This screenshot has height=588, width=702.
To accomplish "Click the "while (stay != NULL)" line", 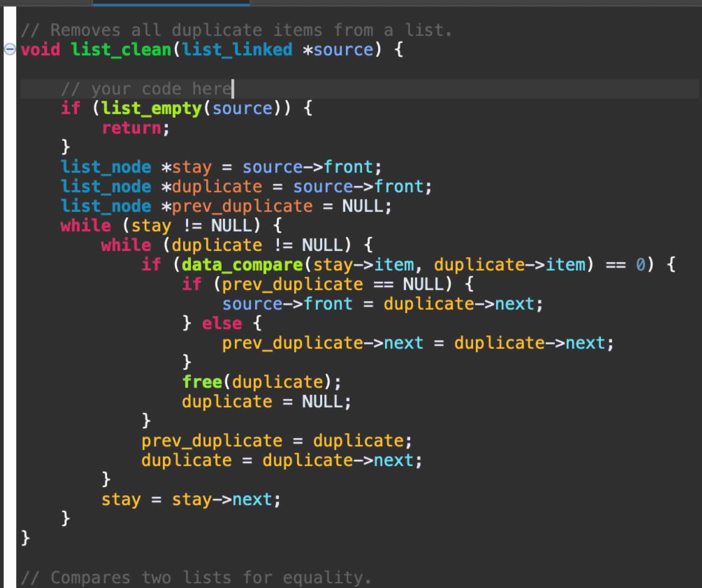I will (x=171, y=226).
